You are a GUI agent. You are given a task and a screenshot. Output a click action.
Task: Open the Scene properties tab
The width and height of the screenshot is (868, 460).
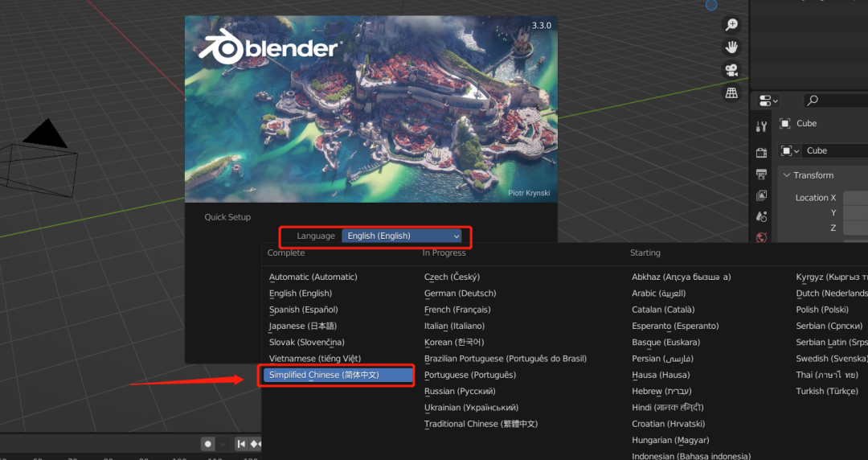coord(762,216)
